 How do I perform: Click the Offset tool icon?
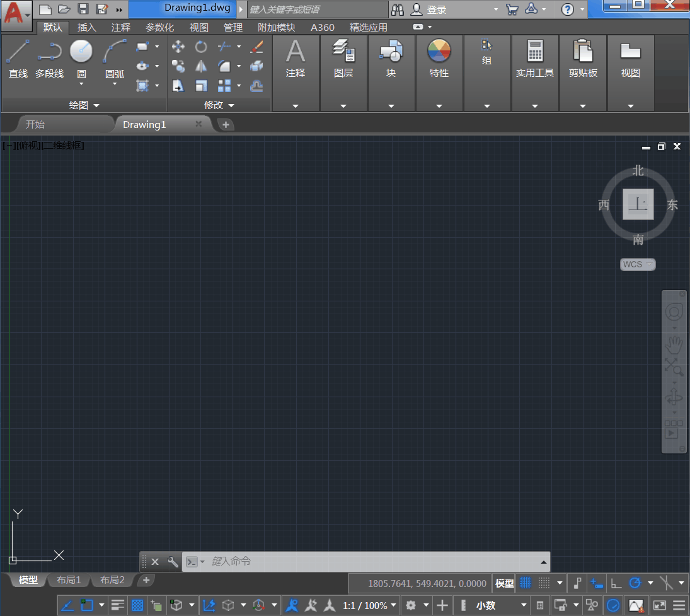[x=256, y=85]
